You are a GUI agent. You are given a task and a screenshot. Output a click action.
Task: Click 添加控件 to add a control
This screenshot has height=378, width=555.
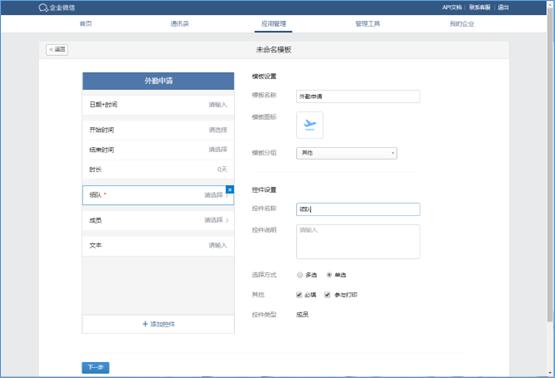pyautogui.click(x=158, y=324)
